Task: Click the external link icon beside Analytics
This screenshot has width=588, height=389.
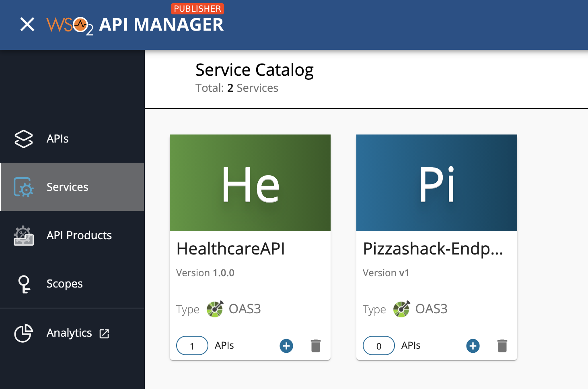Action: 104,333
